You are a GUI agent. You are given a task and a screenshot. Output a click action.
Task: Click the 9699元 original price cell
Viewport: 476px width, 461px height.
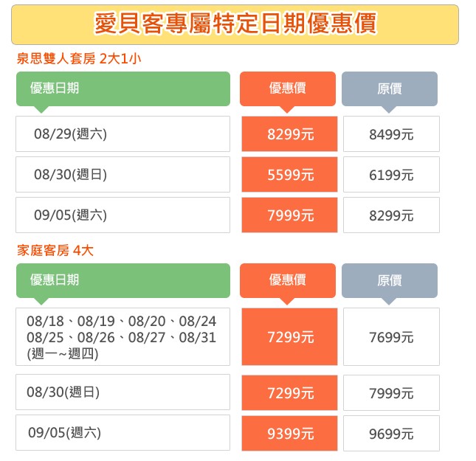[x=391, y=433]
